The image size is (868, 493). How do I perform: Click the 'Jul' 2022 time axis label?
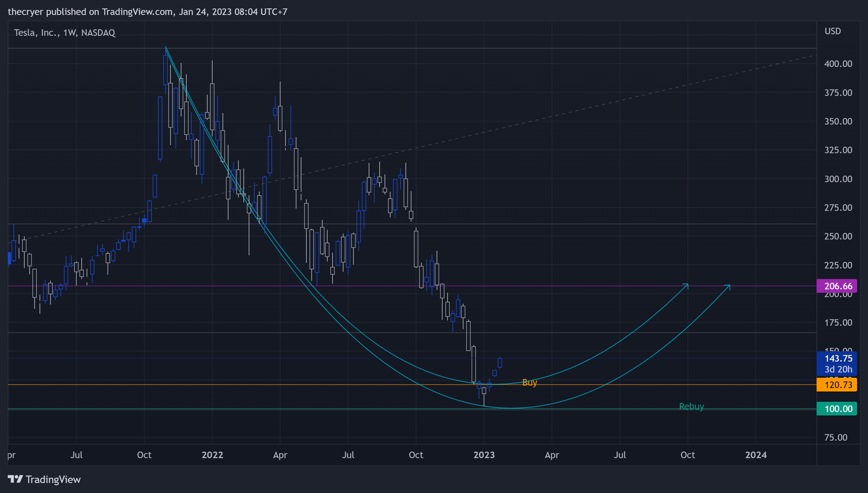click(348, 455)
